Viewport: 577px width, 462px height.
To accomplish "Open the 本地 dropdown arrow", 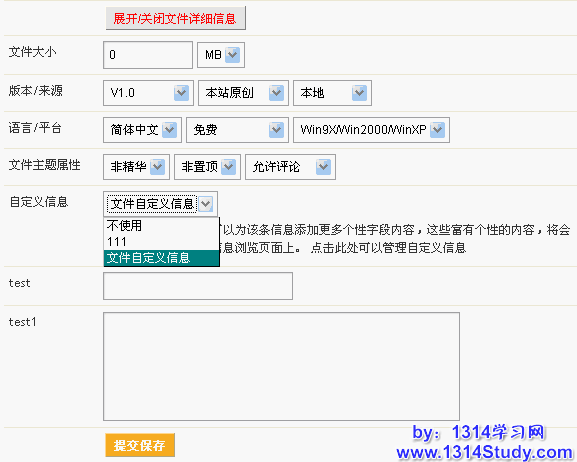I will (359, 93).
